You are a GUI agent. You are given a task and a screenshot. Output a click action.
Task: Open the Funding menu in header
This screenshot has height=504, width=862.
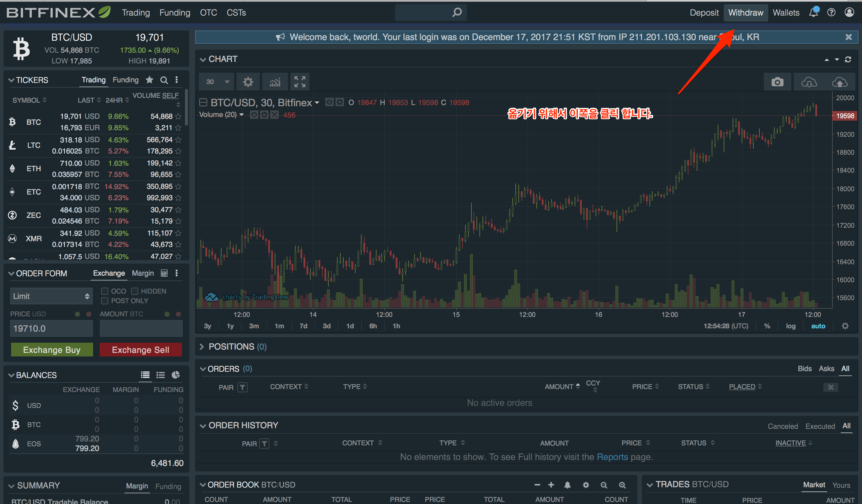[175, 13]
